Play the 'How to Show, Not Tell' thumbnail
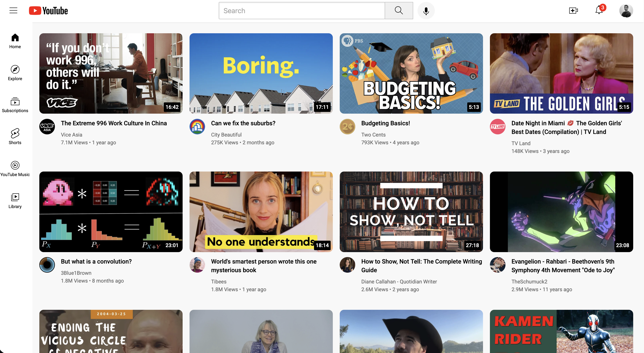Screen dimensions: 644x353 tap(411, 212)
